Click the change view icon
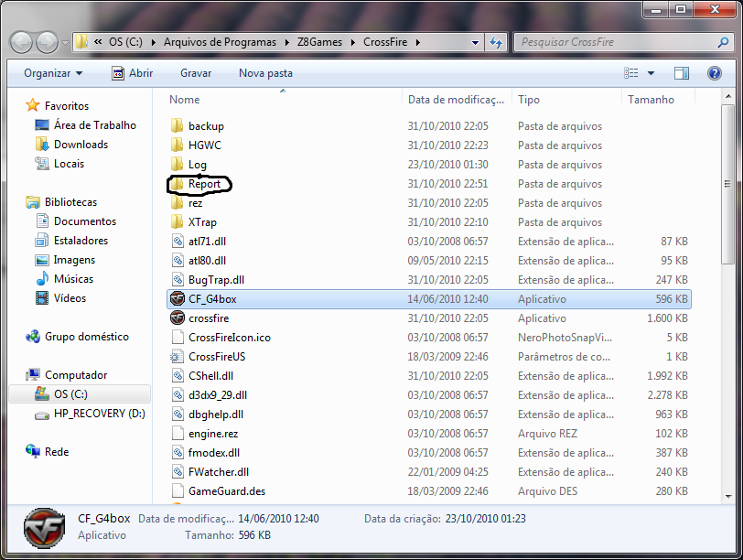Image resolution: width=743 pixels, height=560 pixels. tap(631, 73)
